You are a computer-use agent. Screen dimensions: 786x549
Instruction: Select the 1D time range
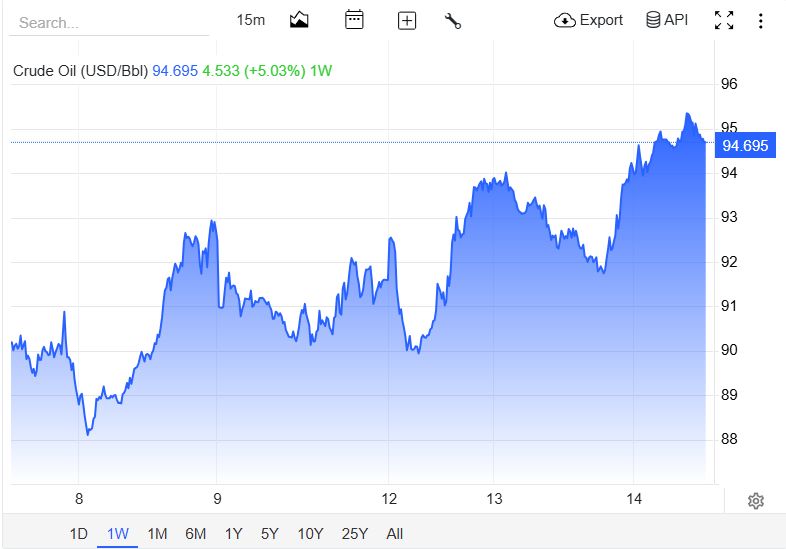[78, 533]
